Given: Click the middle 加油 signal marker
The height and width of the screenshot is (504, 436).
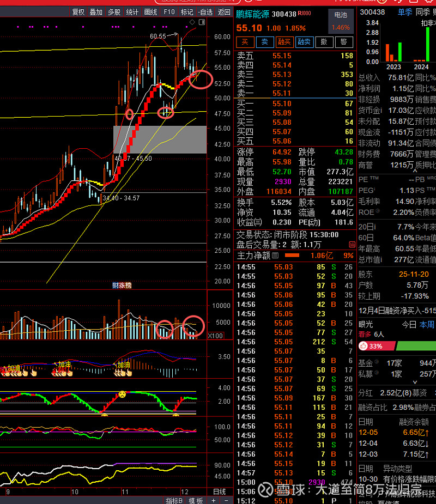Looking at the screenshot, I should pos(64,365).
